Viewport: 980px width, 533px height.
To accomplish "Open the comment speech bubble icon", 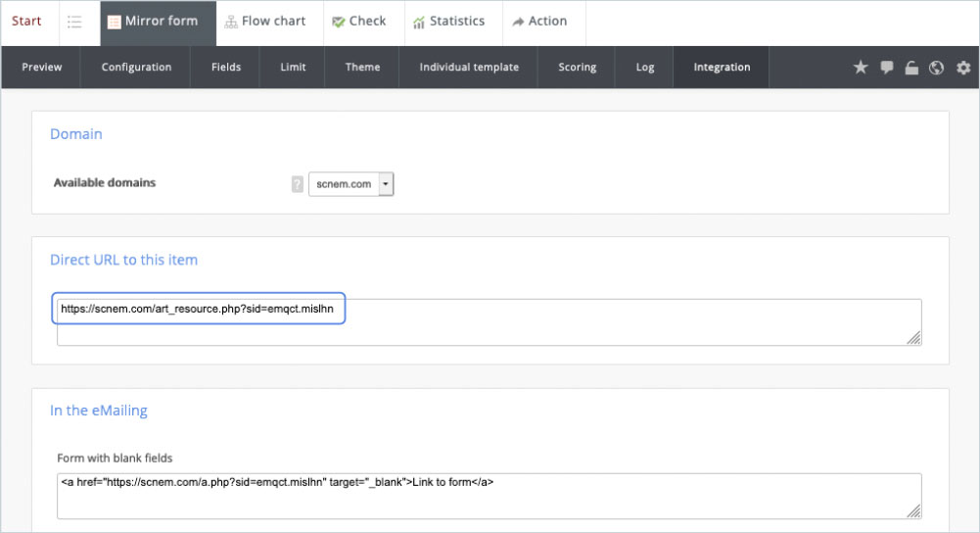I will (x=886, y=68).
